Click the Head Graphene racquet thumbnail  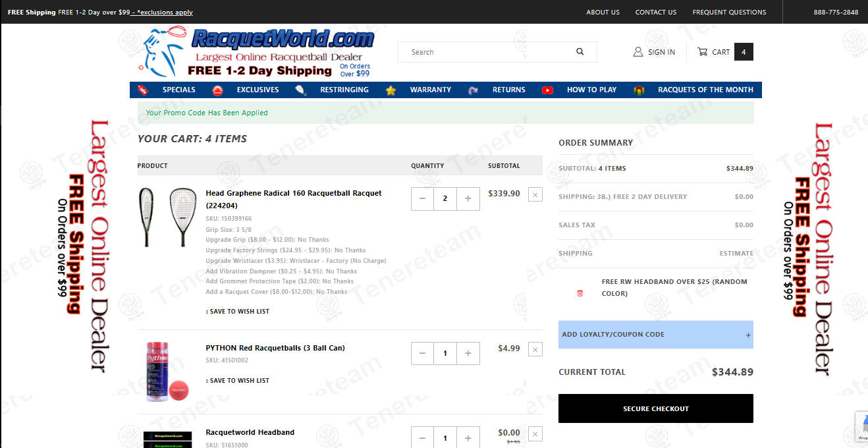click(x=167, y=217)
